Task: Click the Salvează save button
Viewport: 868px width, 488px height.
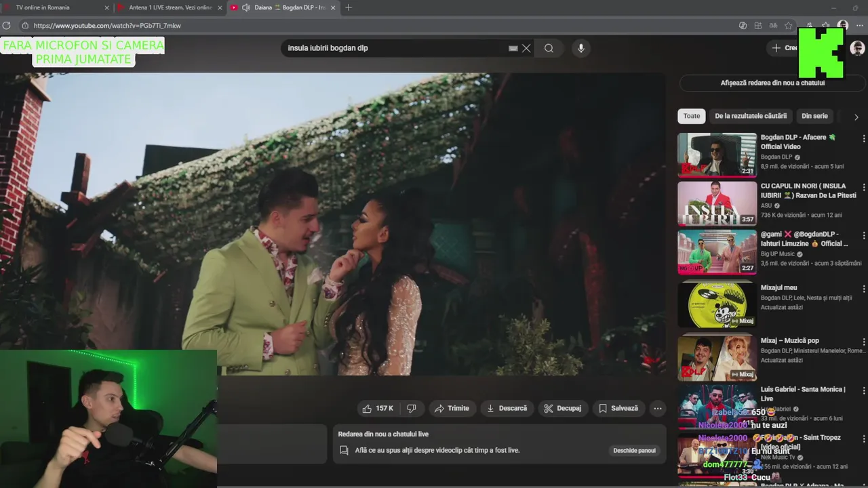Action: tap(618, 408)
